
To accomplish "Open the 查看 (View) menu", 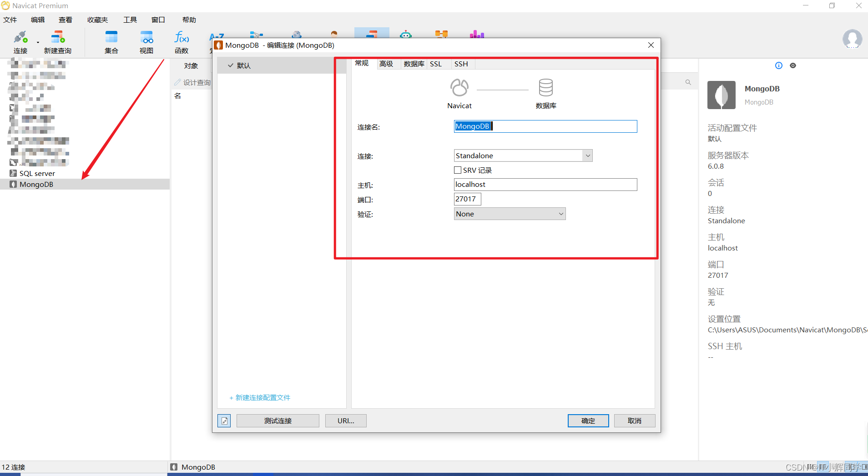I will pos(66,20).
